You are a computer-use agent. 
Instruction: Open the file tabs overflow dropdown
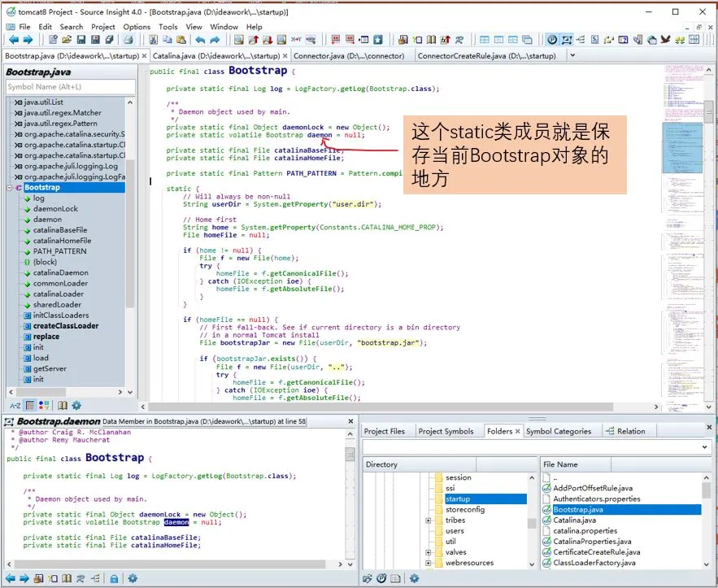click(572, 55)
